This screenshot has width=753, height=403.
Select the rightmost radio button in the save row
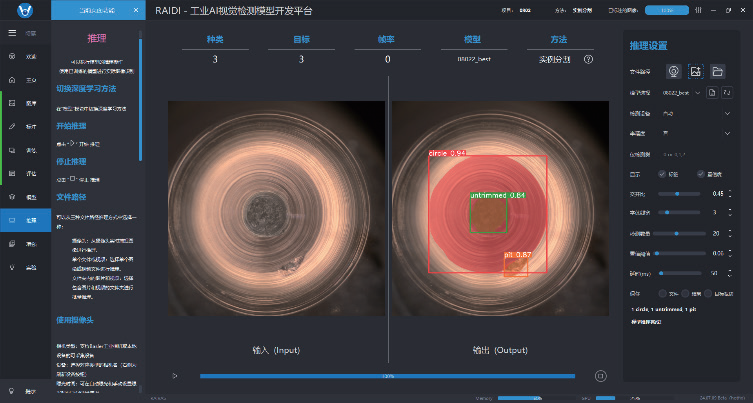[707, 293]
